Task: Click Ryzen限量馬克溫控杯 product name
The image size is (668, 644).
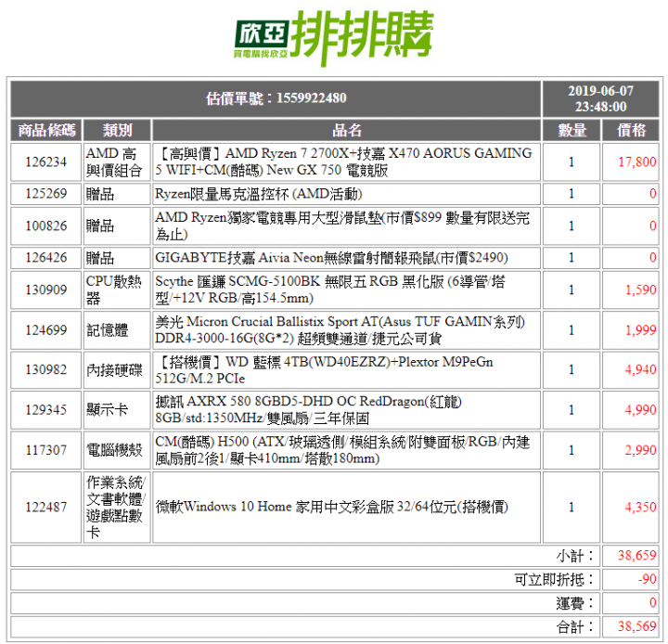Action: click(x=259, y=194)
